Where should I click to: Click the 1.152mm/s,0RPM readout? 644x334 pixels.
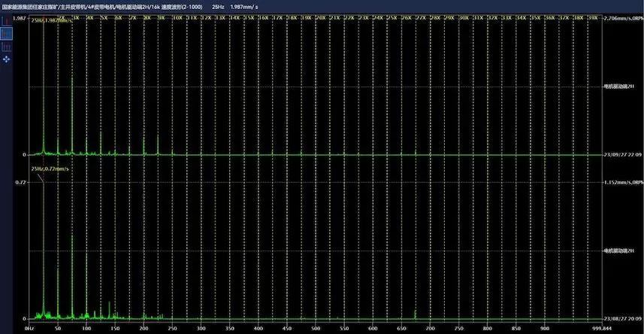tap(623, 182)
